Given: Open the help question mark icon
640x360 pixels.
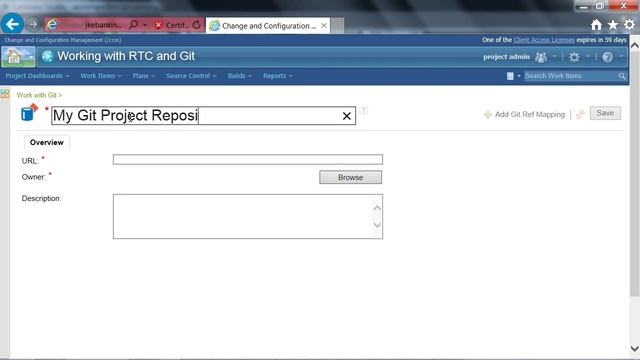Looking at the screenshot, I should (x=607, y=57).
